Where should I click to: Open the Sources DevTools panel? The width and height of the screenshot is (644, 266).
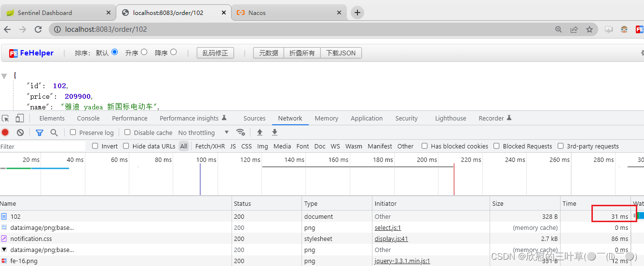[255, 118]
